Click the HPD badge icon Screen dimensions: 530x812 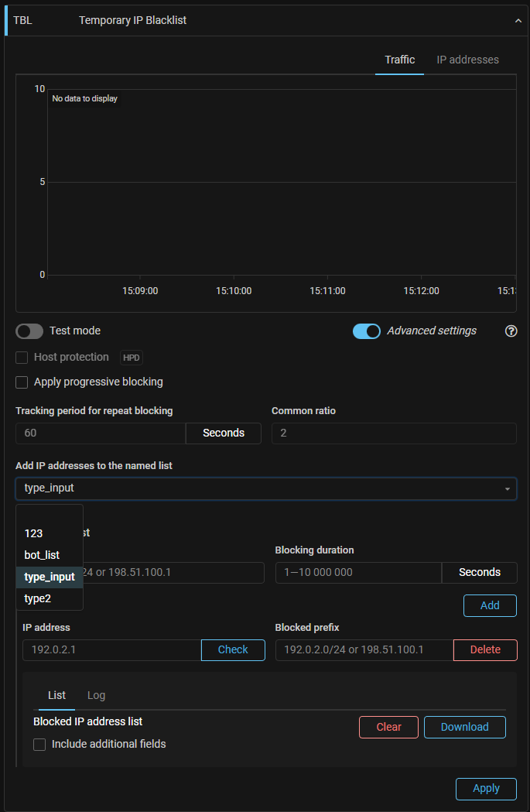[132, 358]
